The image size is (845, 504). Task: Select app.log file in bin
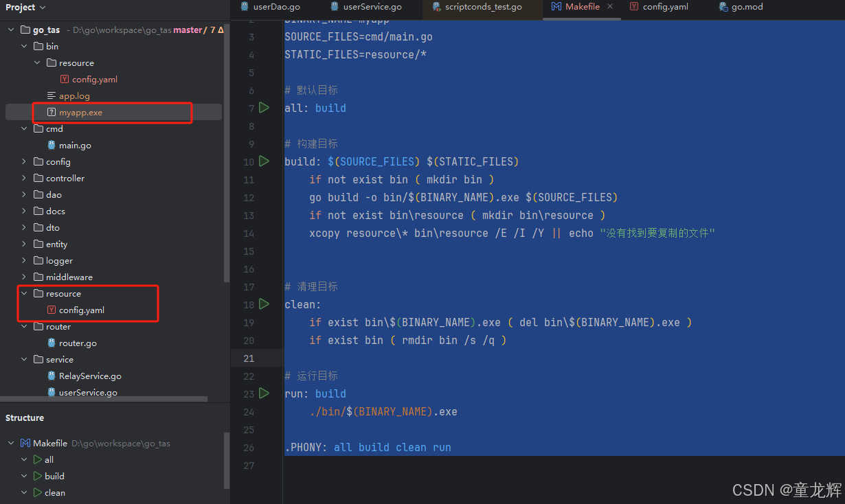[74, 96]
